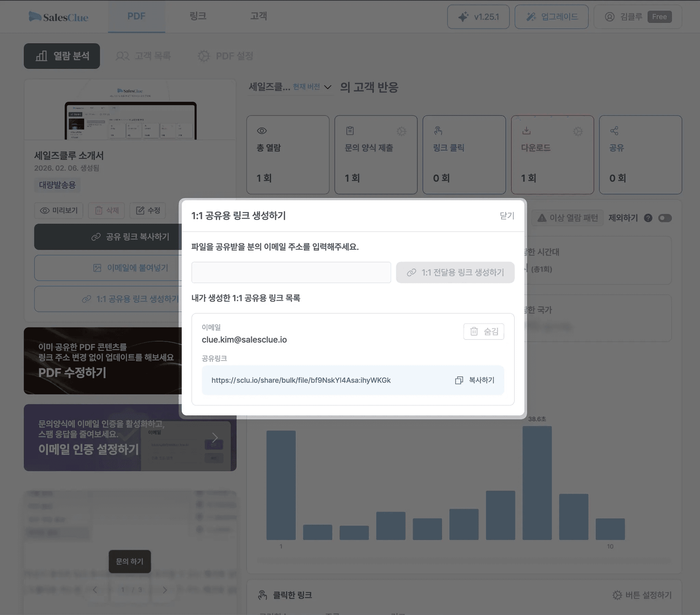The width and height of the screenshot is (700, 615).
Task: Go to next page arrow in preview
Action: pyautogui.click(x=165, y=590)
